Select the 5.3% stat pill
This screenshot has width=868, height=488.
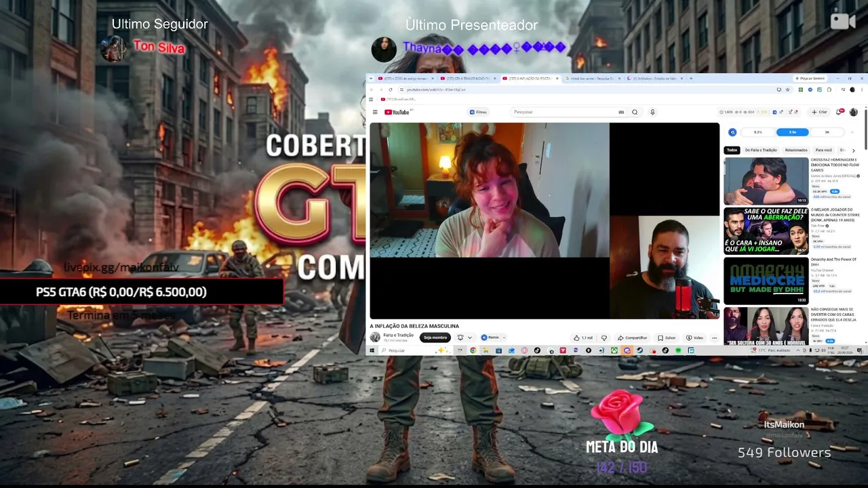pyautogui.click(x=757, y=132)
